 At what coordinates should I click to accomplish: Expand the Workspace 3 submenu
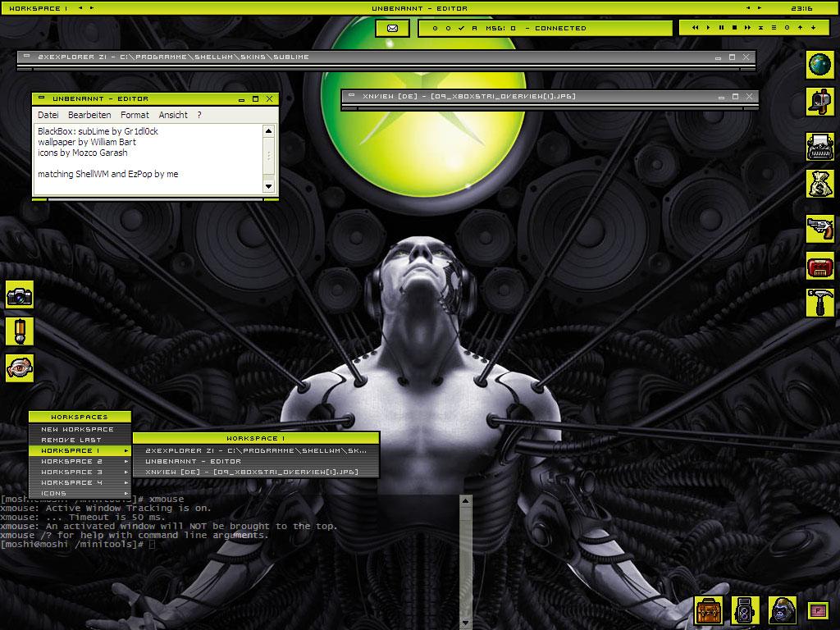click(x=80, y=472)
